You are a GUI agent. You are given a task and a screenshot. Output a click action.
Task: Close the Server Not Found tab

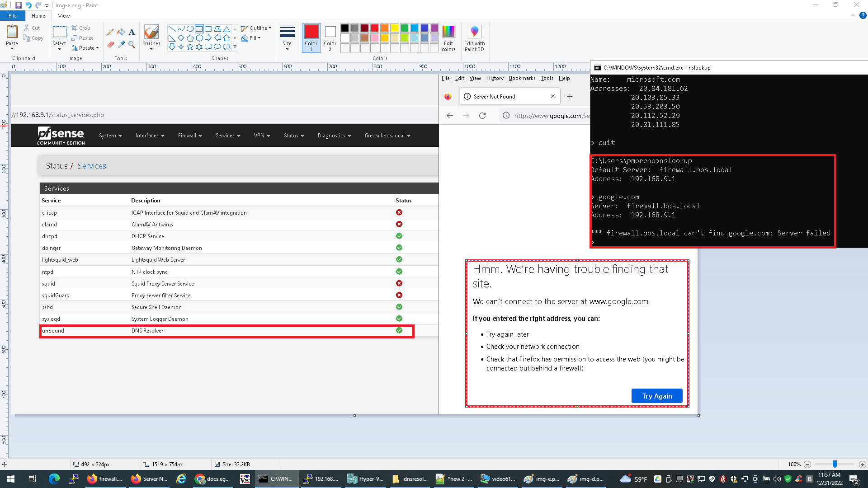[552, 96]
